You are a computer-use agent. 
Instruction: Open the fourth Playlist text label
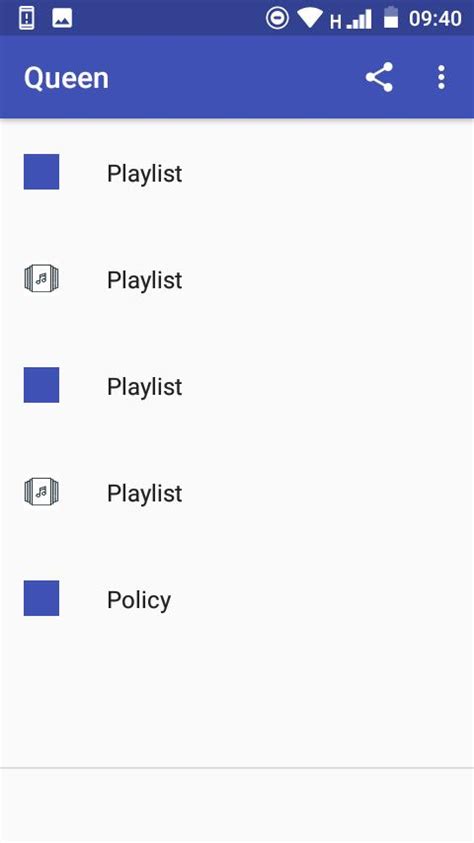coord(145,493)
